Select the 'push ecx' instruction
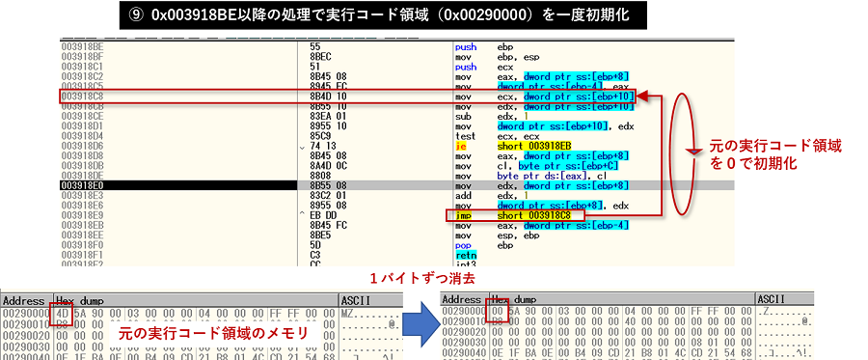868x360 pixels. coord(484,67)
